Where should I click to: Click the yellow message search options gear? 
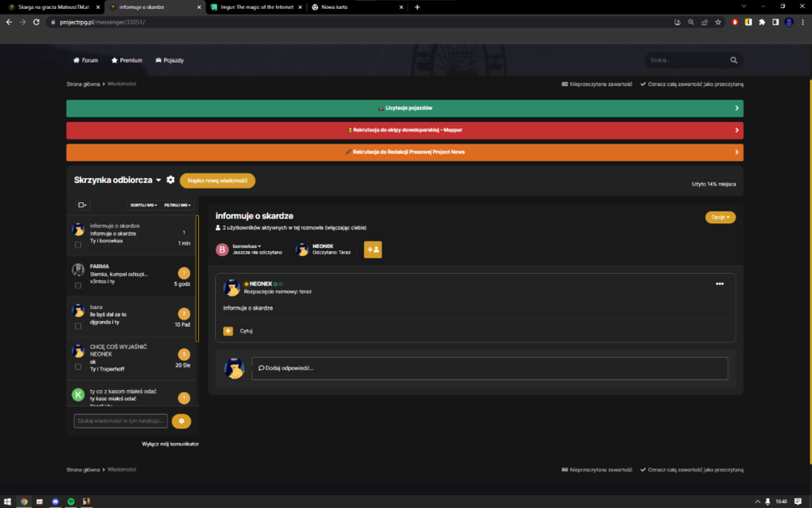(x=181, y=421)
